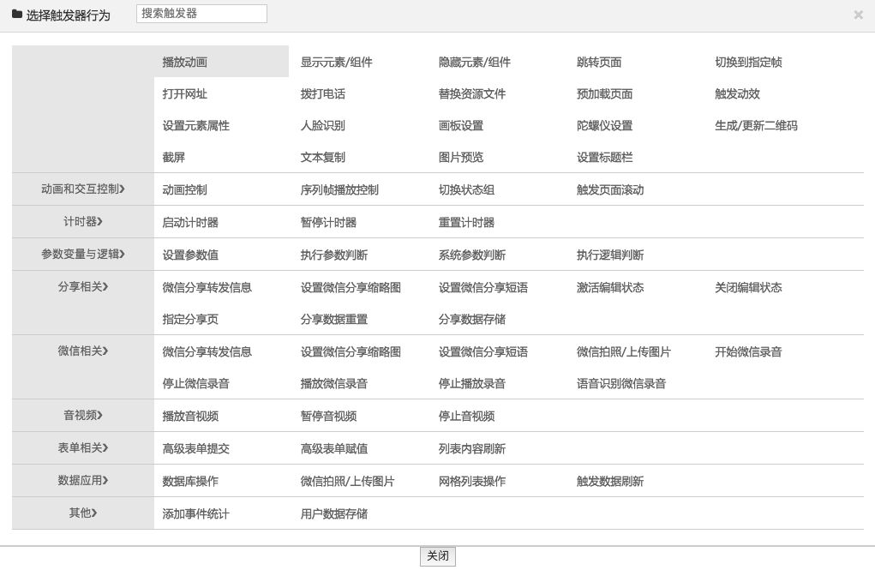This screenshot has height=588, width=875.
Task: Select 启动计时器
Action: pos(190,223)
